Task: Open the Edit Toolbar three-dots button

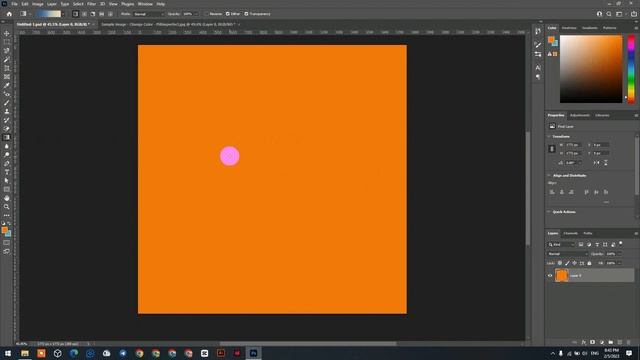Action: (7, 216)
